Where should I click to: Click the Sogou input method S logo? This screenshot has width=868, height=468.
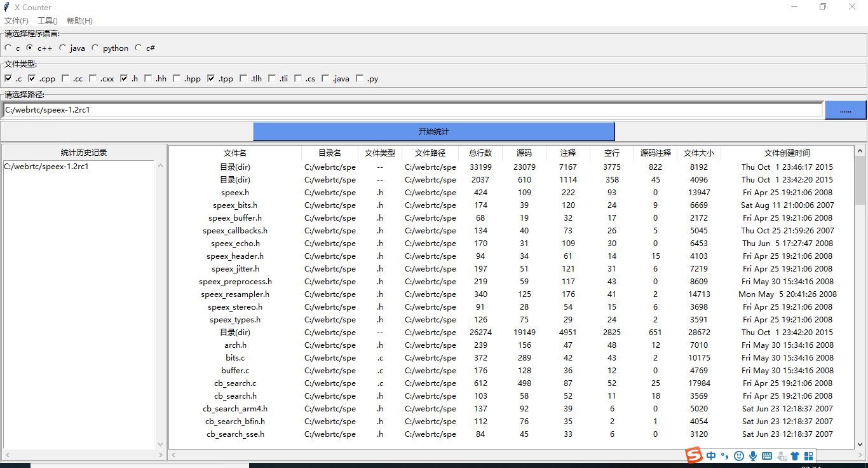(x=695, y=456)
